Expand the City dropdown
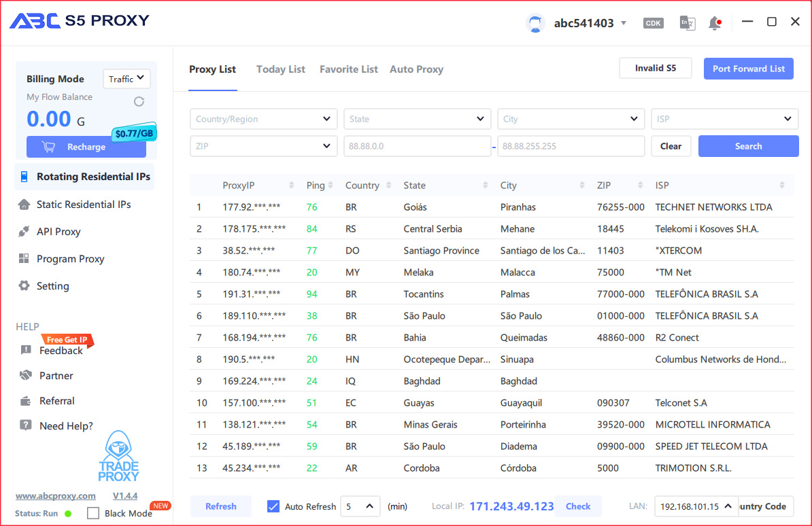This screenshot has width=812, height=526. coord(571,119)
